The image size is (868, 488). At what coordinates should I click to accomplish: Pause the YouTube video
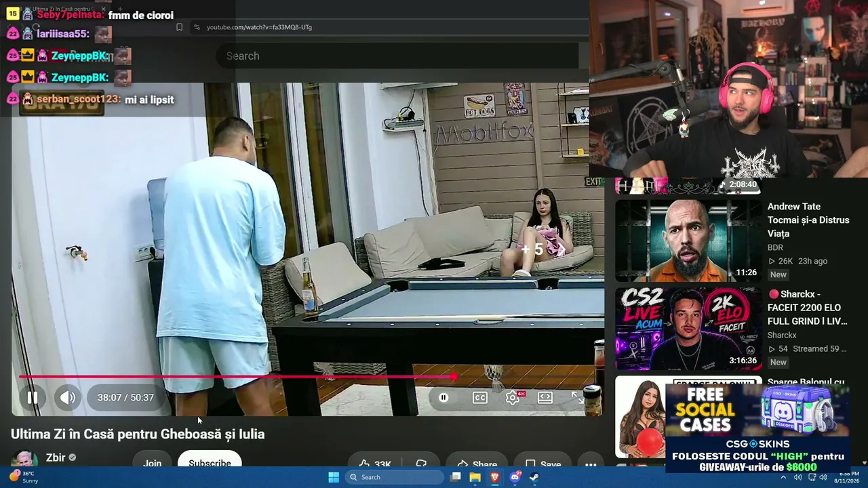coord(32,398)
